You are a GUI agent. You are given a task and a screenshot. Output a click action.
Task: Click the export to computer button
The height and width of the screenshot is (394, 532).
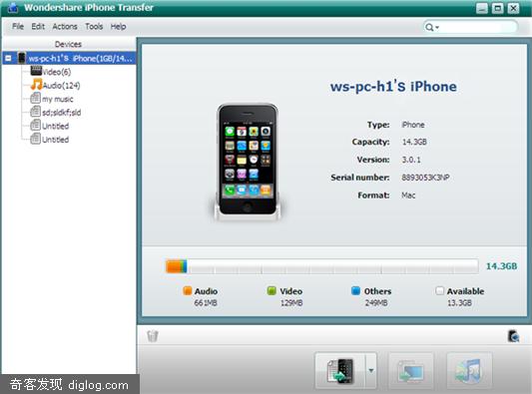[x=411, y=370]
